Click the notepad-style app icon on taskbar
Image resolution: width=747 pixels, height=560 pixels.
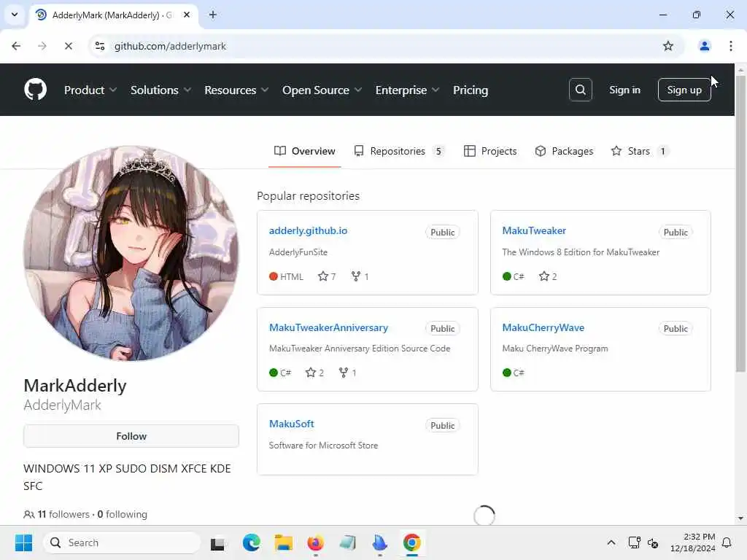[348, 542]
